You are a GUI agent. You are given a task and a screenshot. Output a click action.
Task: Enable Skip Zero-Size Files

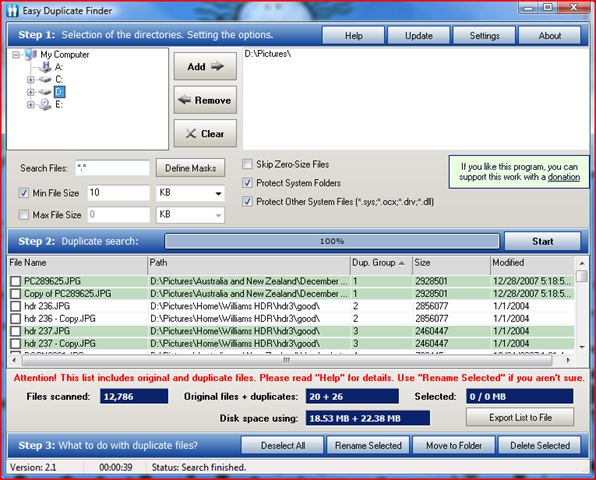(247, 164)
